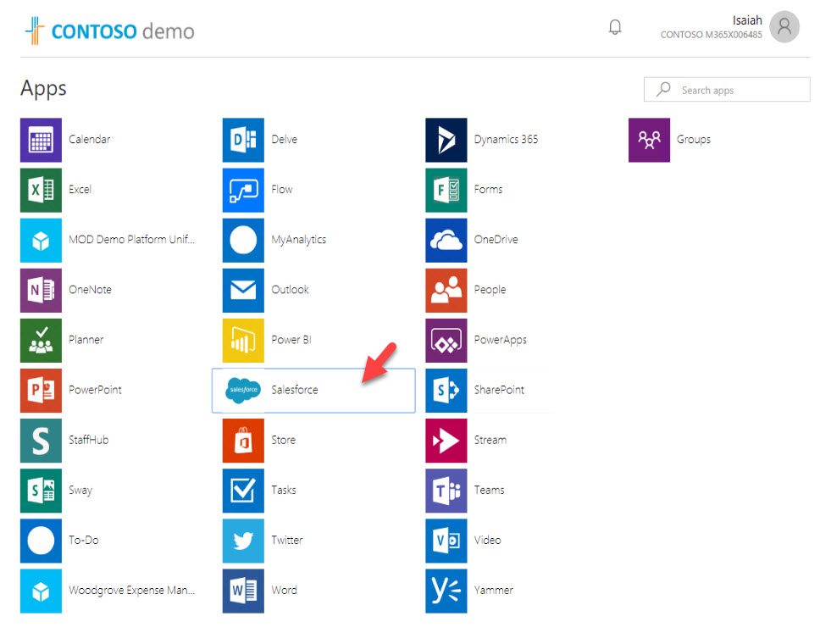Select the Calendar text label
Viewport: 831px width, 644px height.
[90, 140]
